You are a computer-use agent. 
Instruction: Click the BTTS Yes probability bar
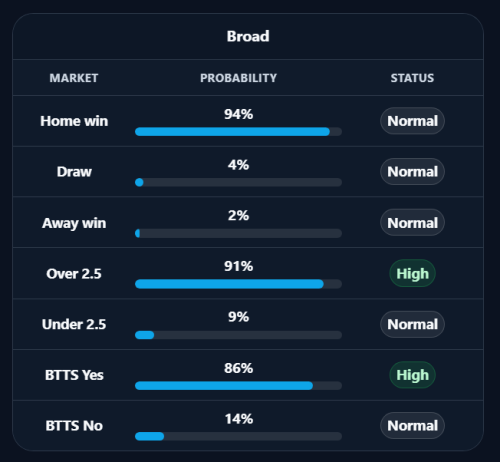point(238,386)
